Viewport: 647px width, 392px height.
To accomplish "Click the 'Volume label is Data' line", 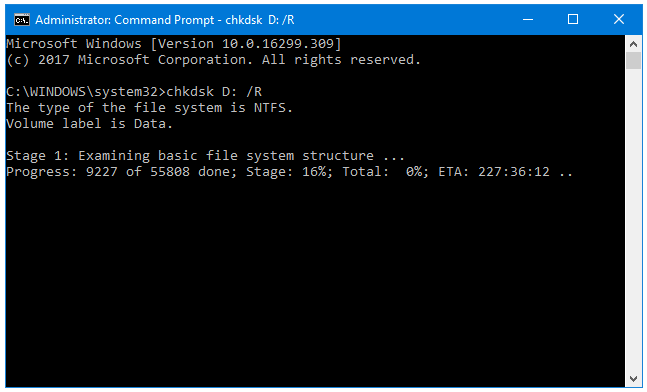I will [90, 124].
